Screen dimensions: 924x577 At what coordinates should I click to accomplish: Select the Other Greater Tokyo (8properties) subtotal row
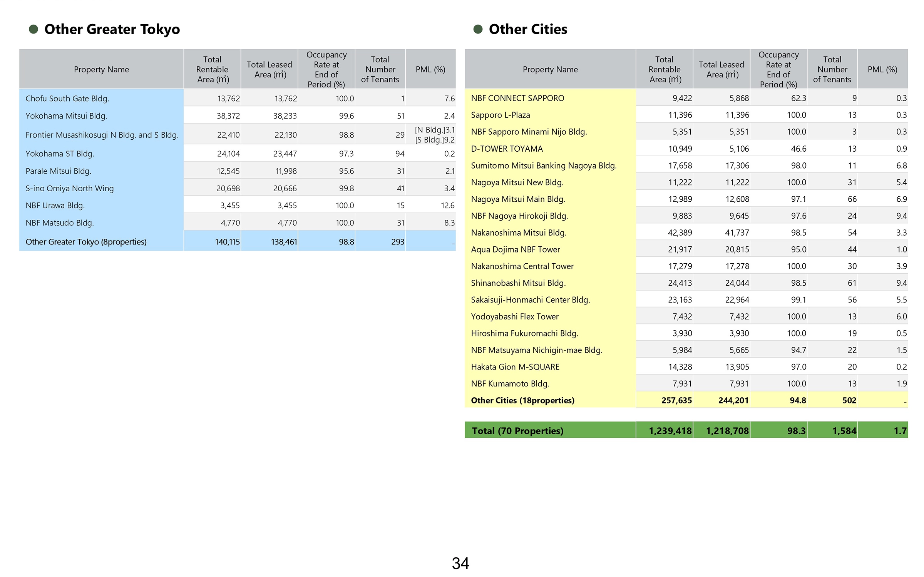[86, 242]
